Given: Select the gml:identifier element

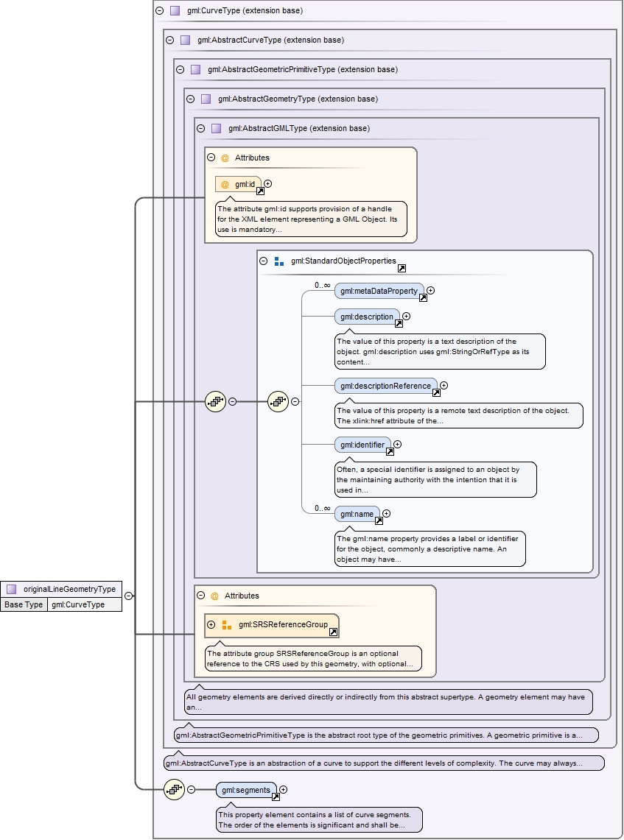Looking at the screenshot, I should click(362, 445).
